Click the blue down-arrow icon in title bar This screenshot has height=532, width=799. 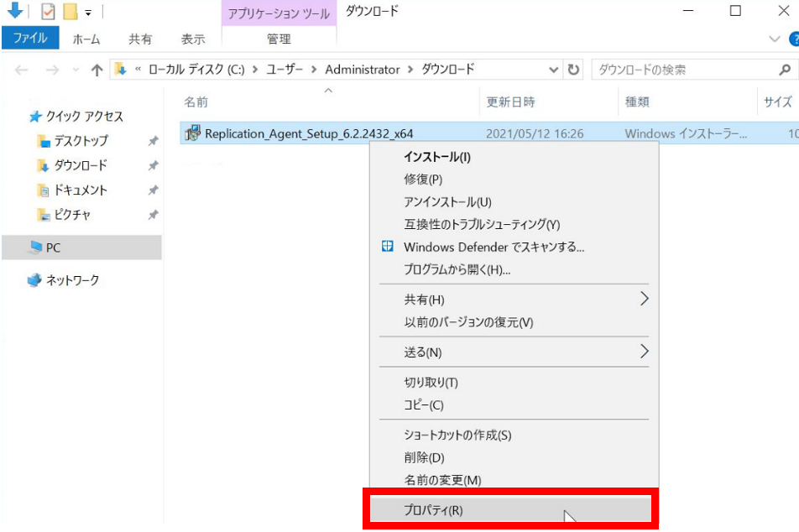[15, 10]
